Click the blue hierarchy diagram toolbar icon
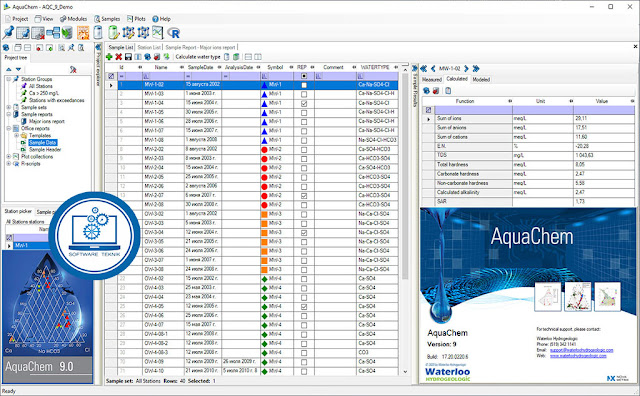 pos(53,33)
